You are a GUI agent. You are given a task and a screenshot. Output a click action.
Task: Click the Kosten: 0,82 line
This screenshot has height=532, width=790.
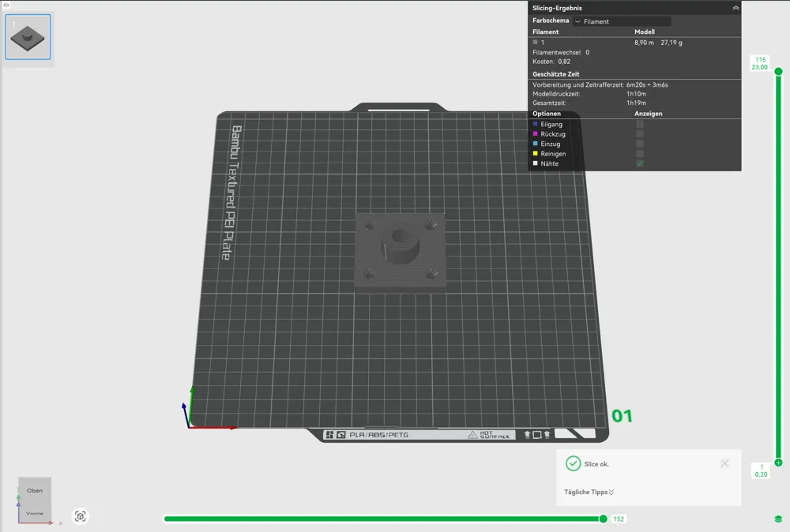click(x=551, y=62)
